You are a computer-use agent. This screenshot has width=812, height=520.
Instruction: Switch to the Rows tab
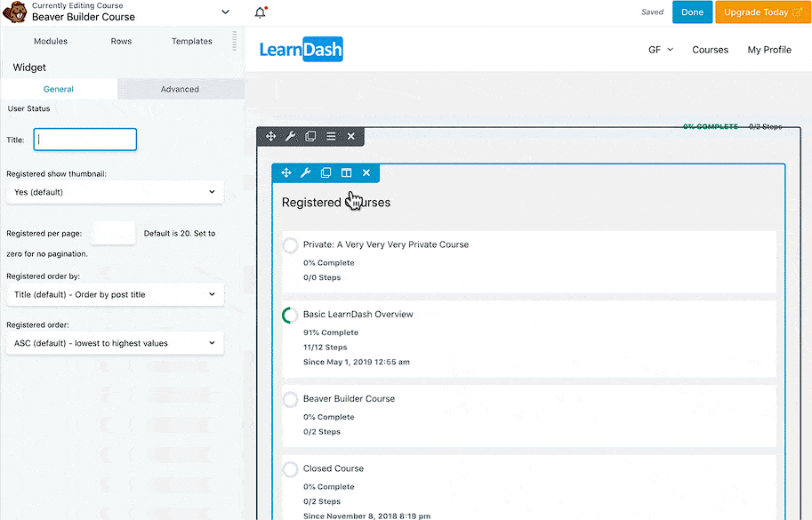coord(121,41)
